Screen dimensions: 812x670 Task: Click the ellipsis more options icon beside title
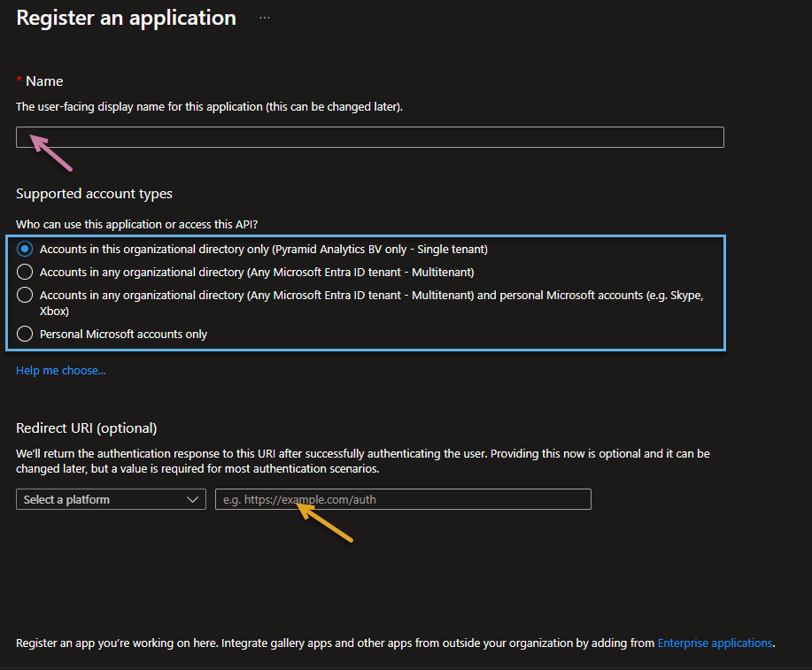[x=265, y=18]
